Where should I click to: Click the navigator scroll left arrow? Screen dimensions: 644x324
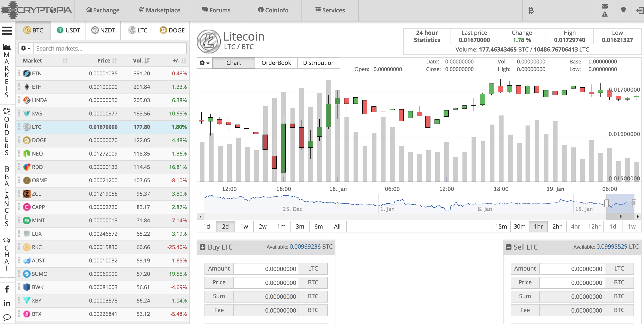[200, 216]
